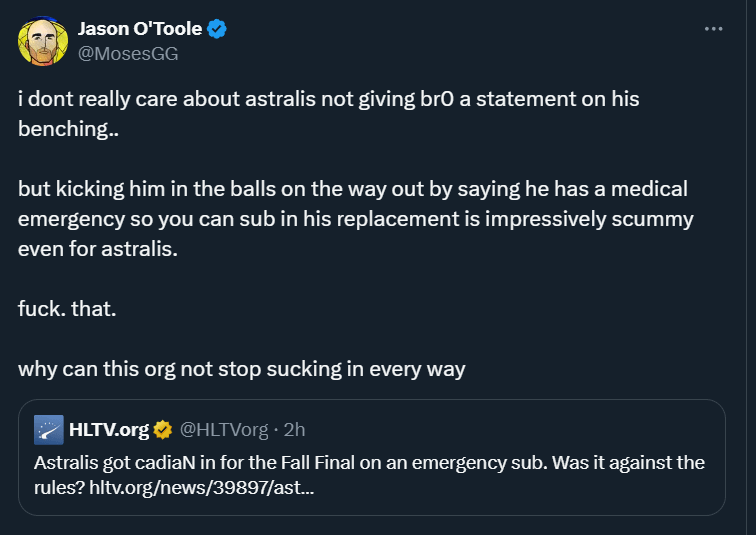Click the 'but kicking him in the balls' paragraph
The height and width of the screenshot is (535, 756).
[x=355, y=219]
